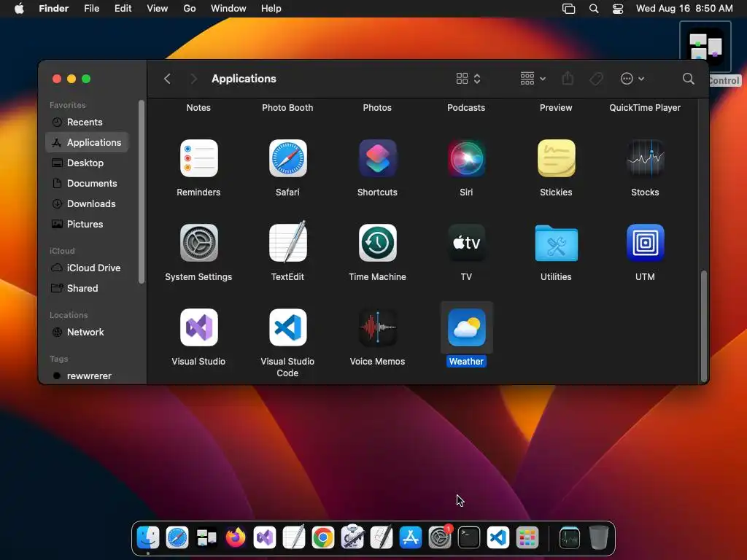Click the Siri app icon
Image resolution: width=747 pixels, height=560 pixels.
coord(466,158)
